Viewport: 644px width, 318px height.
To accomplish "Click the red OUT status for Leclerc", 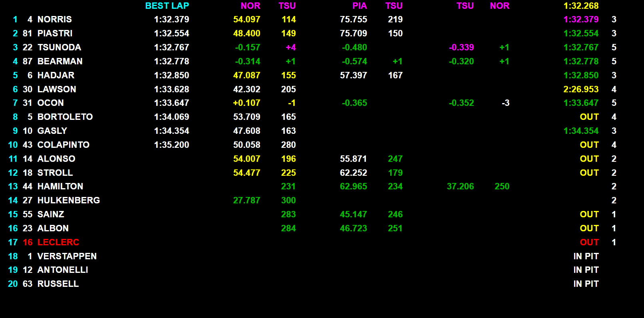I will click(589, 242).
